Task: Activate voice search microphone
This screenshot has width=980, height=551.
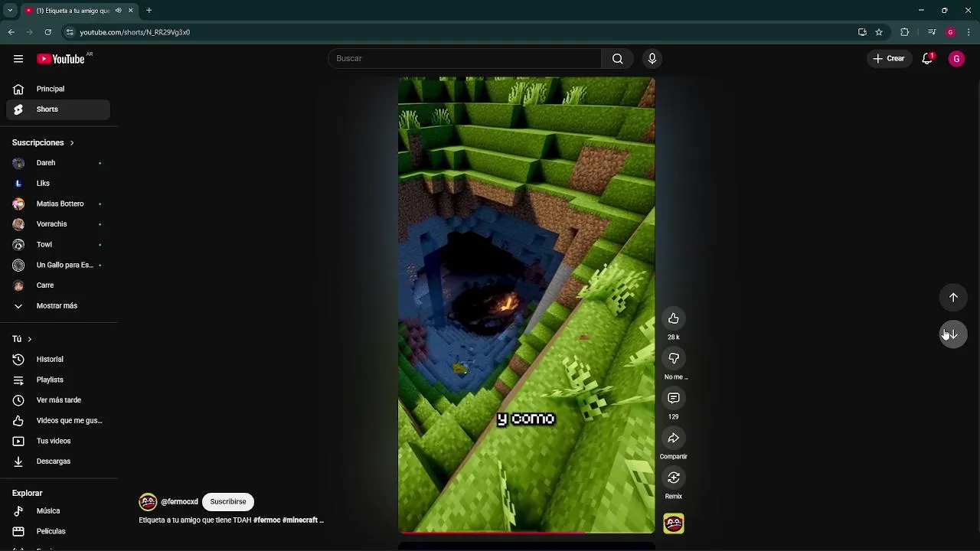Action: (x=652, y=59)
